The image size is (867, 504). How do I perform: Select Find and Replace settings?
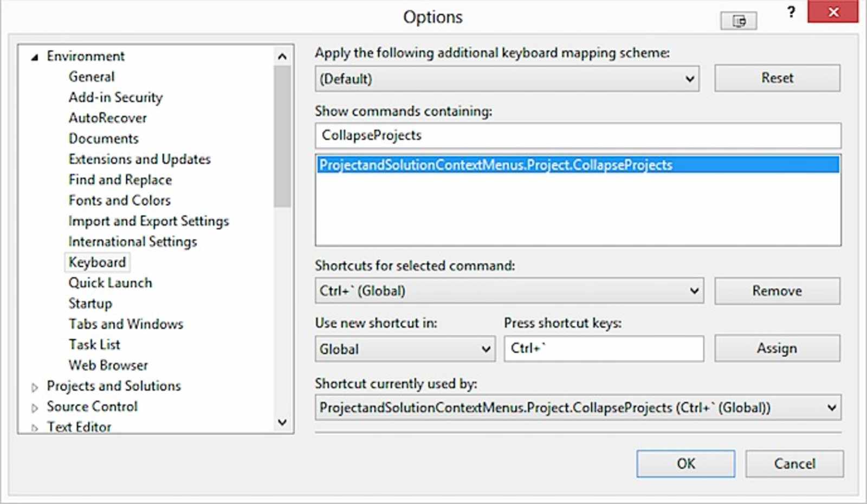point(120,179)
